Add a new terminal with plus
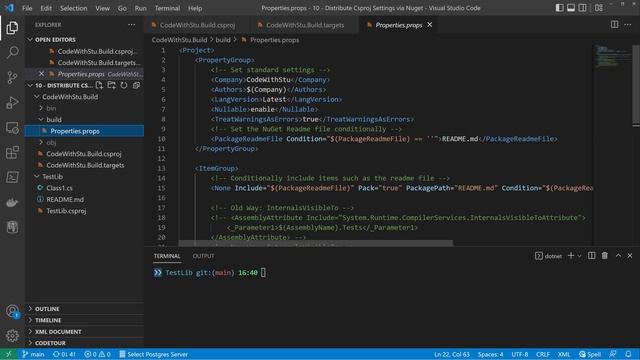Screen dimensions: 640x360 coord(571,256)
